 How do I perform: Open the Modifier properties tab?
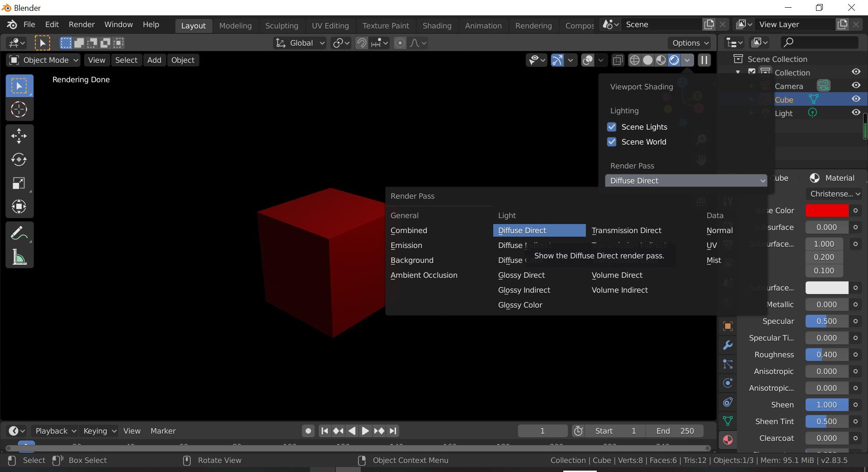tap(728, 345)
